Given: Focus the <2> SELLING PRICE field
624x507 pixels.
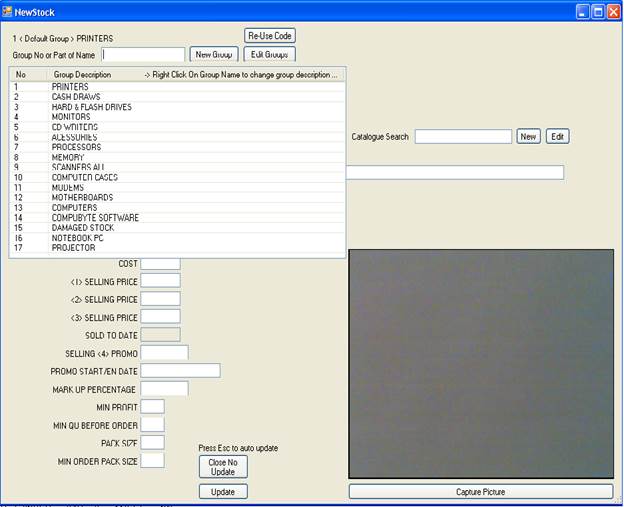Looking at the screenshot, I should (160, 299).
